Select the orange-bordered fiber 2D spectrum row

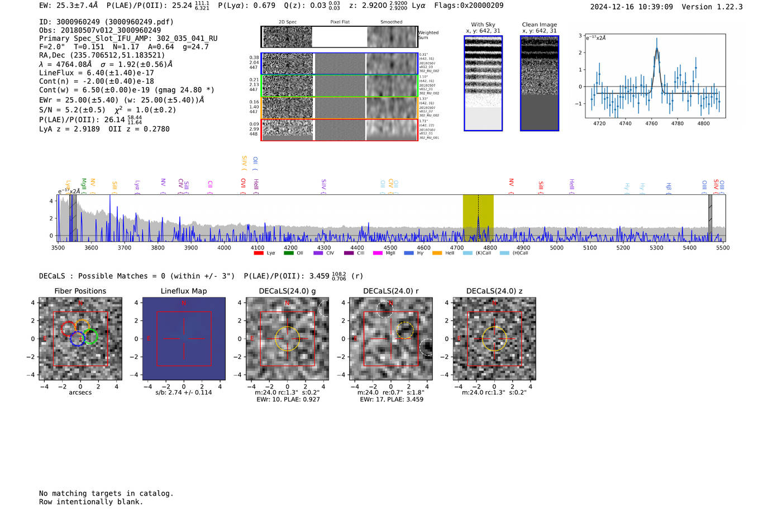pyautogui.click(x=339, y=108)
